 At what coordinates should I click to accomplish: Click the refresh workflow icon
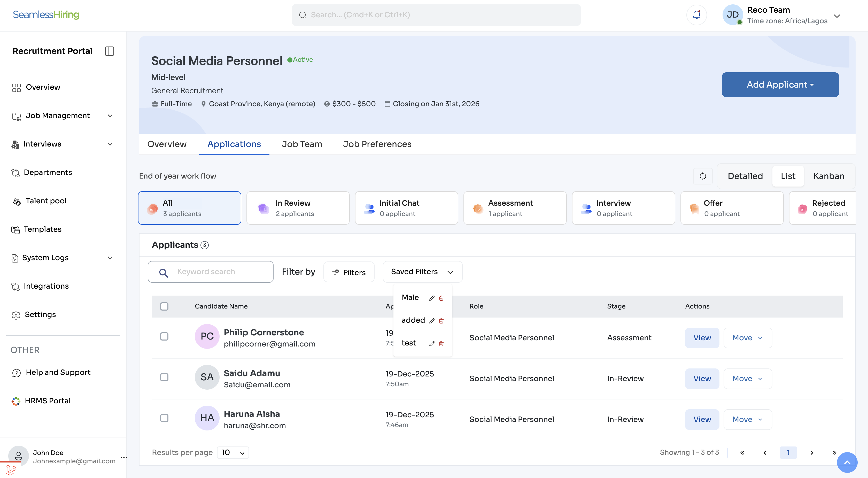click(x=703, y=176)
